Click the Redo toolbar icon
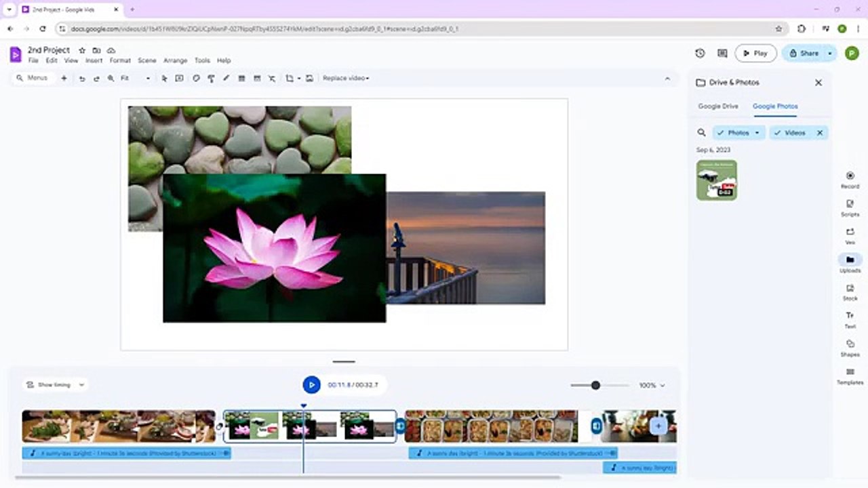 tap(96, 79)
